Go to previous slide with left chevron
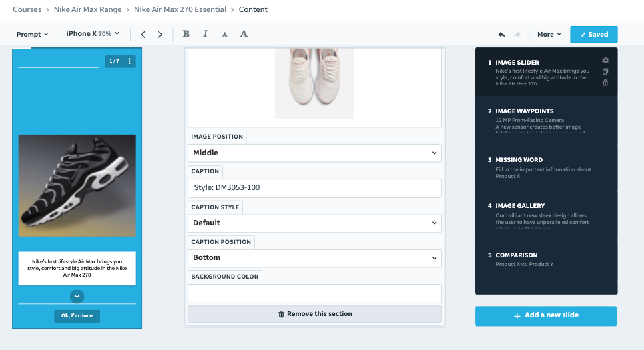Image resolution: width=644 pixels, height=350 pixels. tap(143, 35)
